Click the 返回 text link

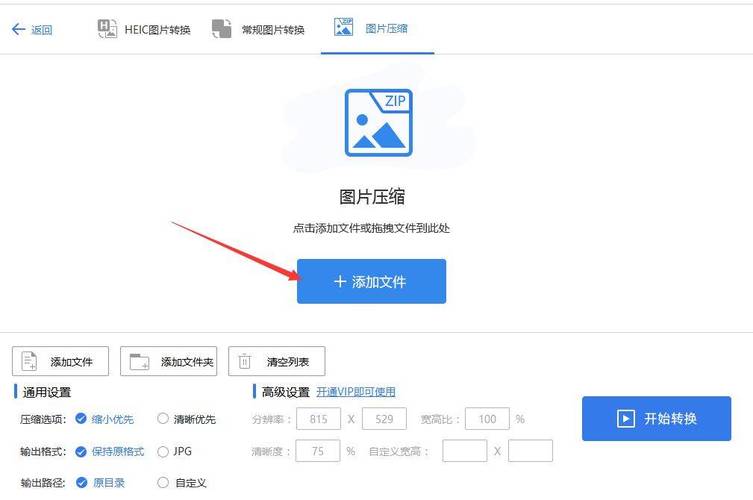(x=41, y=30)
